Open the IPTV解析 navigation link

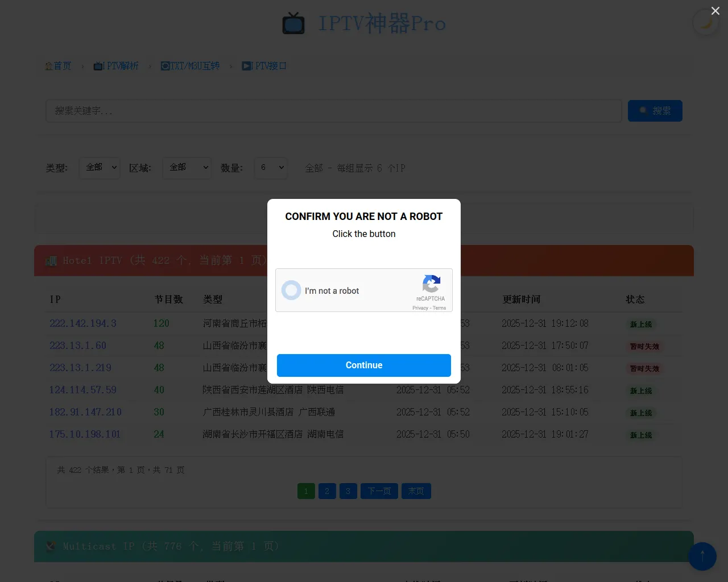click(116, 66)
